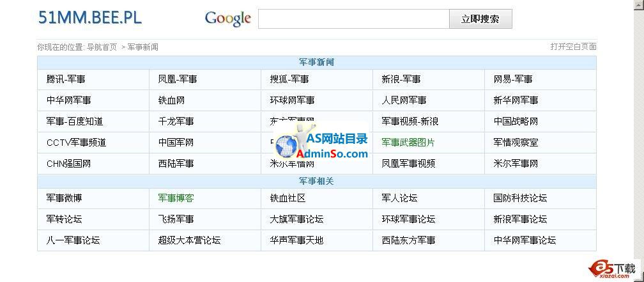The height and width of the screenshot is (282, 644).
Task: Open 八一军事论坛 link
Action: (73, 240)
